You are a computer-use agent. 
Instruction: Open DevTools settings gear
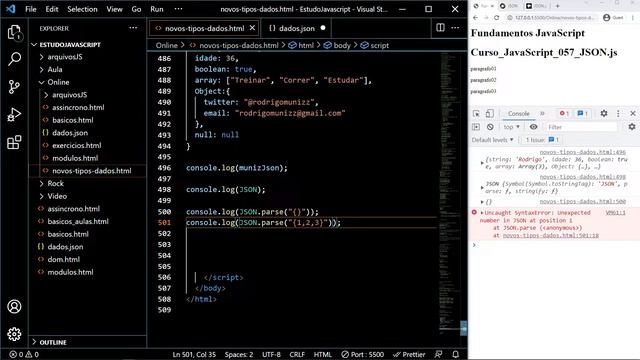click(604, 113)
